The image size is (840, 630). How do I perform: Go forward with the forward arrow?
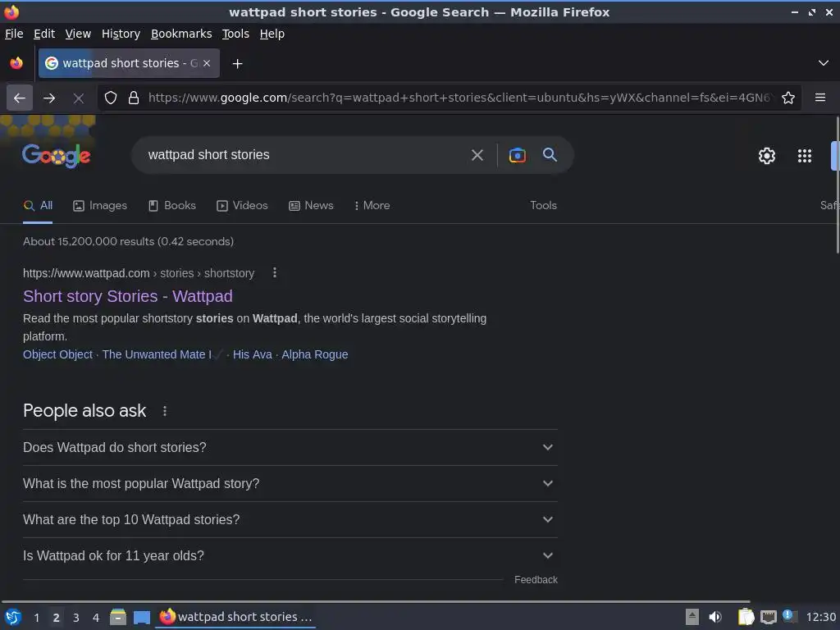pos(49,98)
